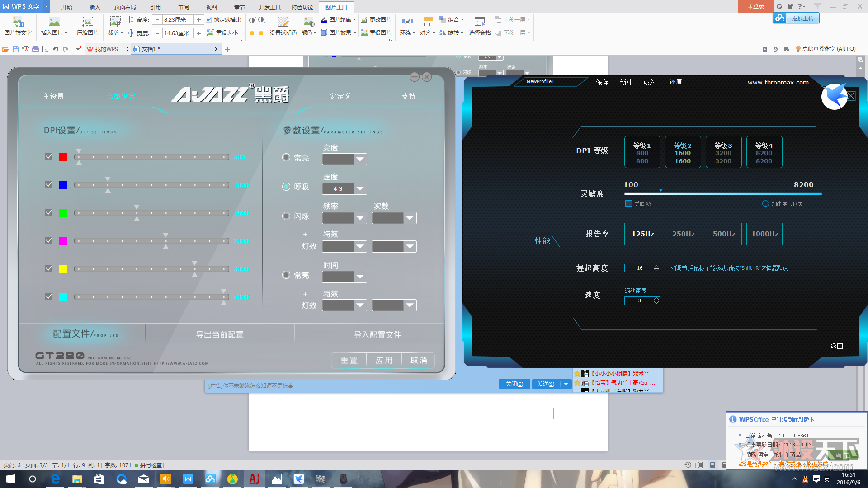
Task: Toggle the checkbox beside the yellow DPI swatch
Action: (49, 268)
